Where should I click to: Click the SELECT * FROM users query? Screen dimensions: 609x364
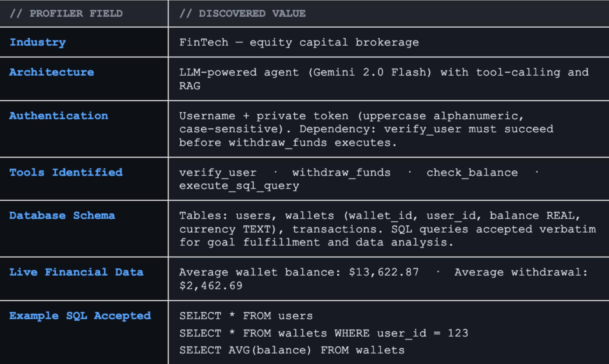tap(246, 316)
